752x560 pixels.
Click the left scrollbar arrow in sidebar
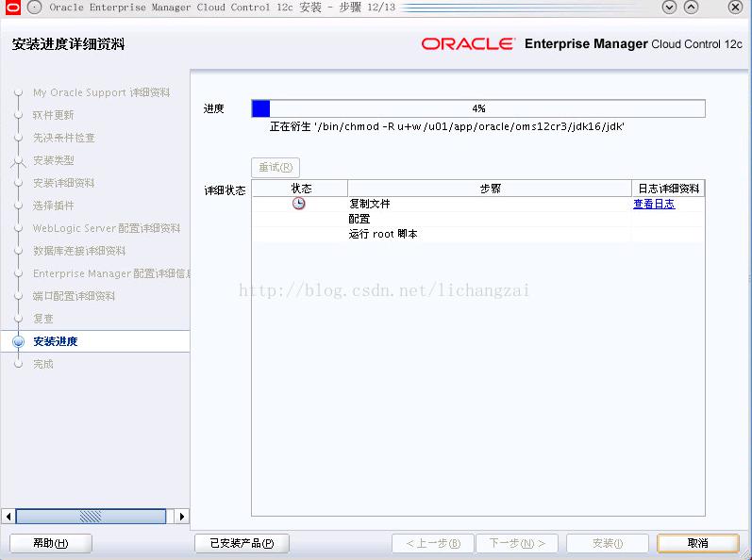8,517
